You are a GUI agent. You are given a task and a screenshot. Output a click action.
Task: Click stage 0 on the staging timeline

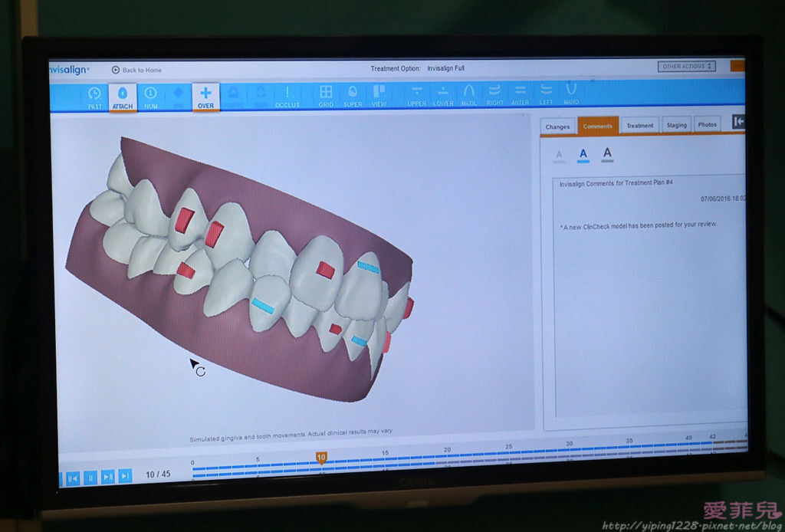pyautogui.click(x=192, y=463)
